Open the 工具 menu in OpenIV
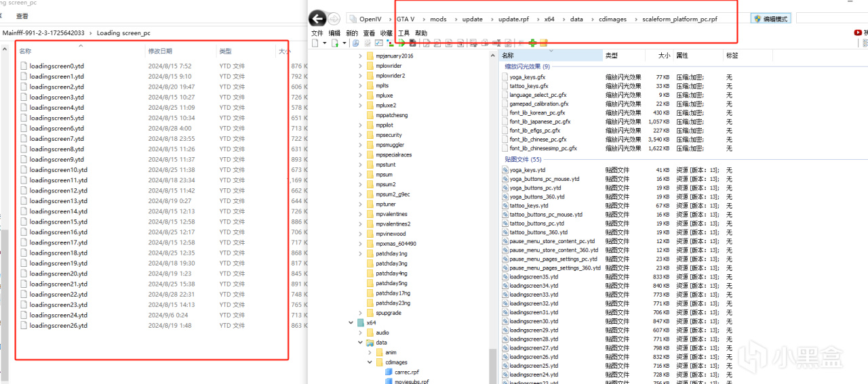Image resolution: width=868 pixels, height=384 pixels. 403,33
